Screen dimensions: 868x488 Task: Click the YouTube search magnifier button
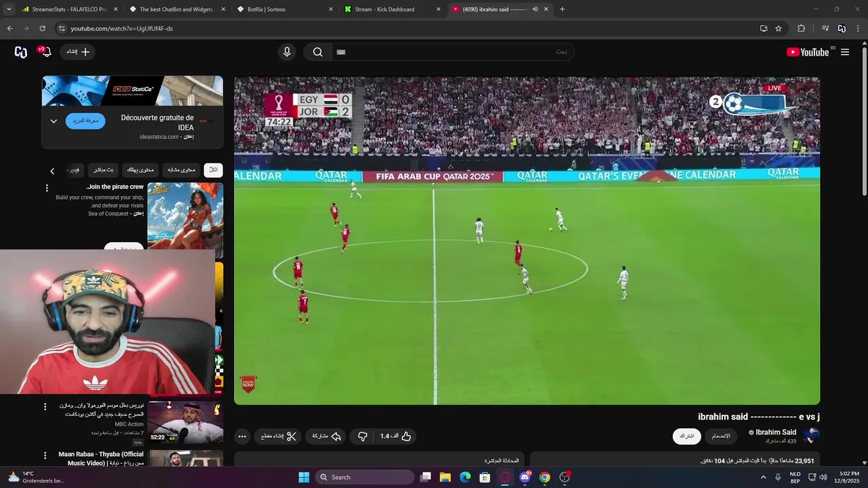[x=317, y=52]
